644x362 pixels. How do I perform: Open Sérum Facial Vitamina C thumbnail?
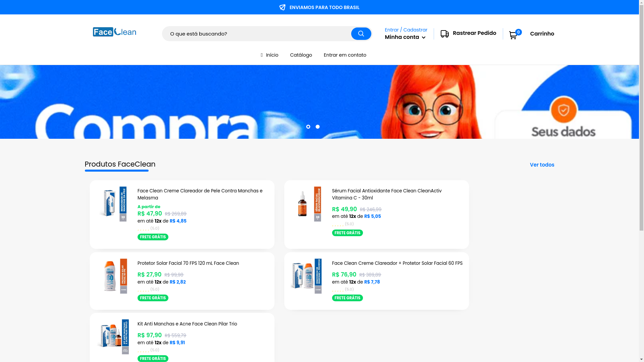pos(308,204)
